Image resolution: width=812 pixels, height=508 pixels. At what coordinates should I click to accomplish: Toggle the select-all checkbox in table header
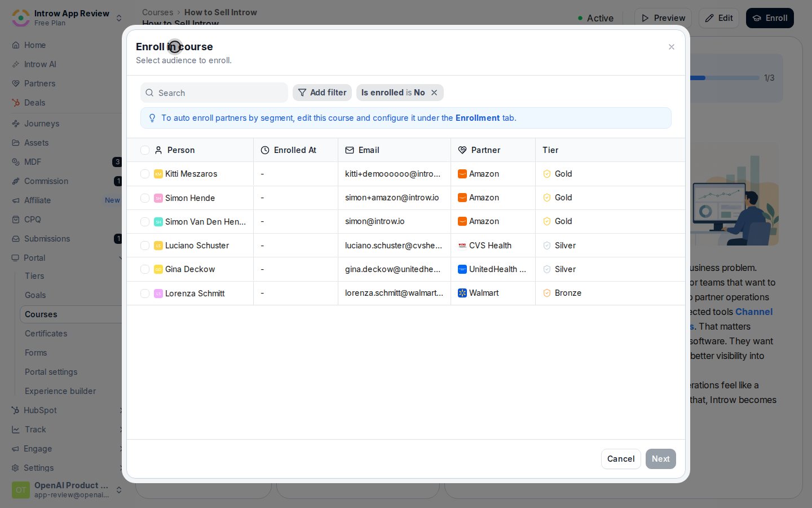pos(145,150)
